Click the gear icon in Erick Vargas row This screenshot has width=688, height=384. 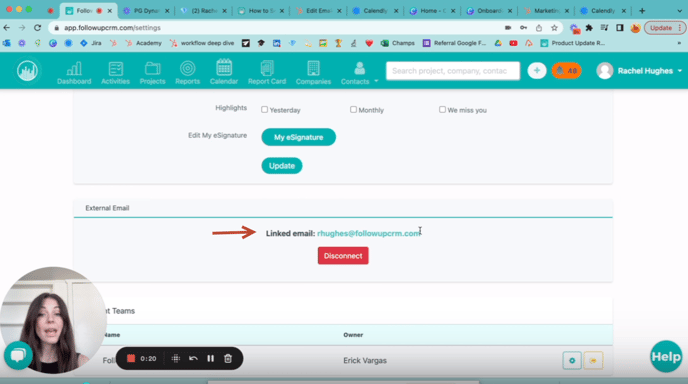tap(572, 360)
